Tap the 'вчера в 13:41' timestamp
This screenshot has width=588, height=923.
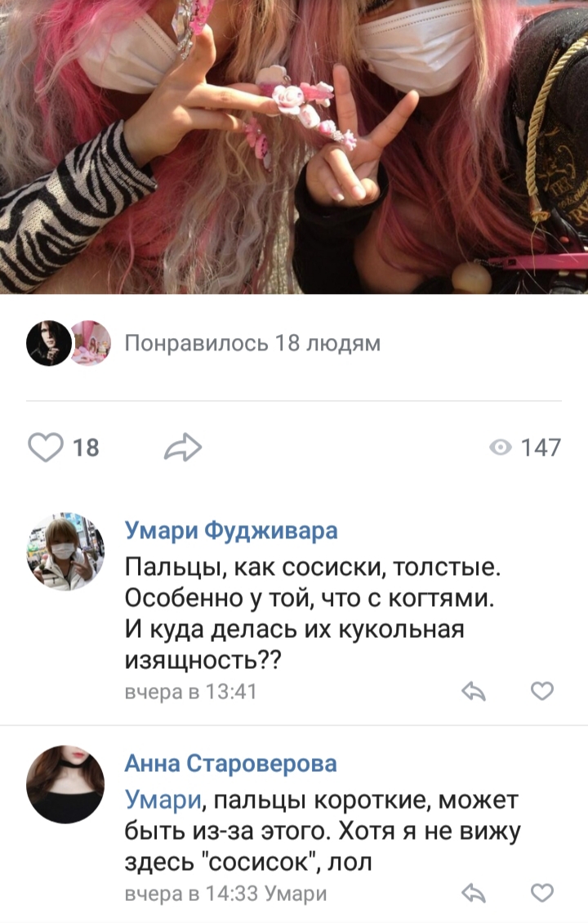[191, 691]
